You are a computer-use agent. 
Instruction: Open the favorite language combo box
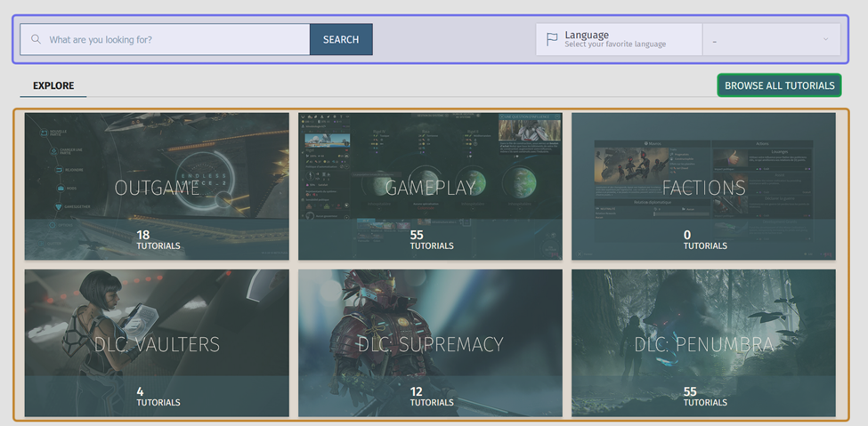[x=770, y=40]
